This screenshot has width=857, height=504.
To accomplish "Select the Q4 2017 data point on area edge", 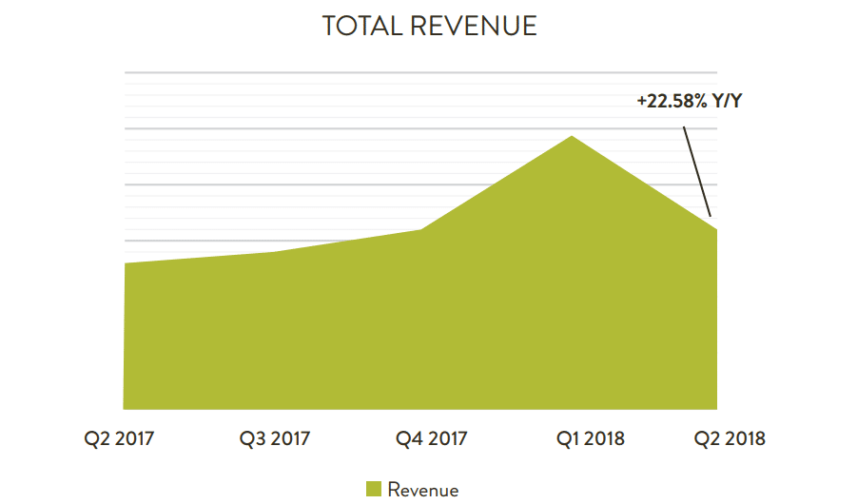I will click(x=421, y=229).
